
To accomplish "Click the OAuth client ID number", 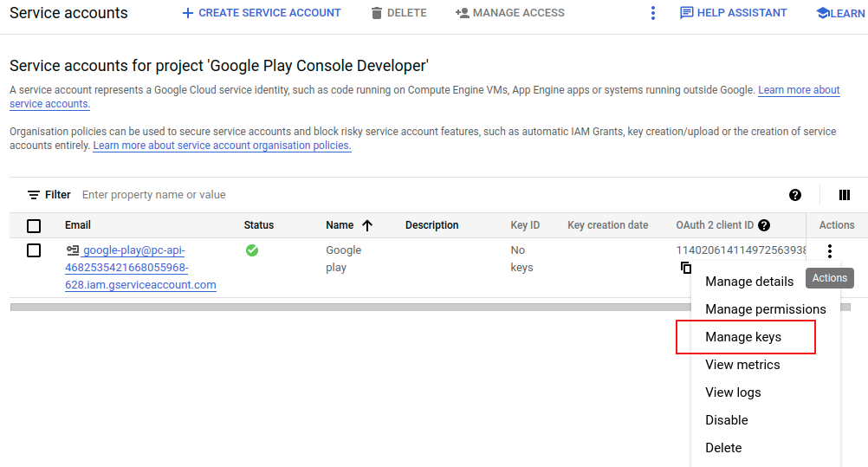I will [x=741, y=250].
